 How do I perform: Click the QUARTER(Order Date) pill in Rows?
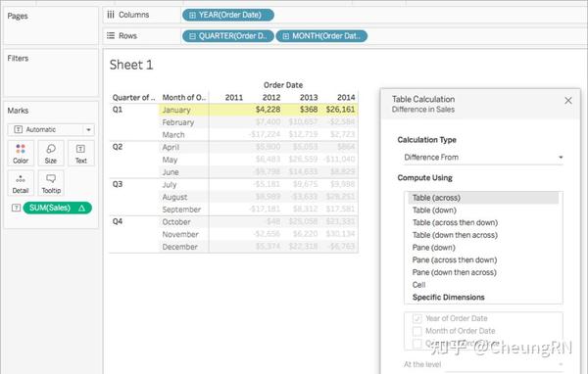coord(228,36)
